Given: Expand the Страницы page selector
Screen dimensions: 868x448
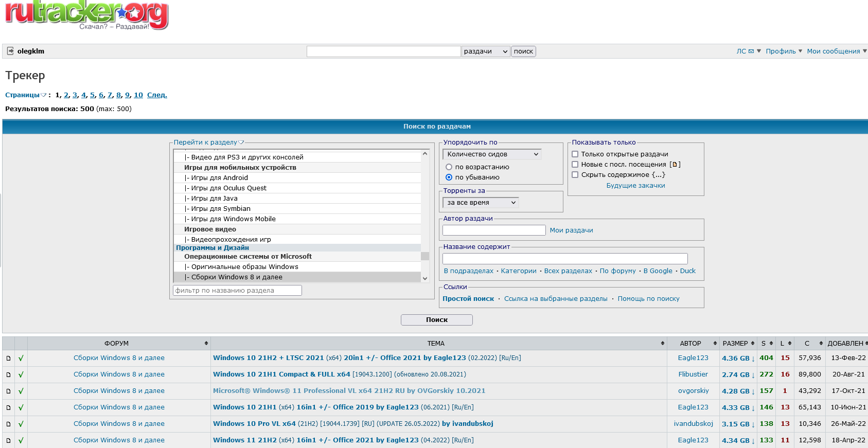Looking at the screenshot, I should pyautogui.click(x=26, y=95).
